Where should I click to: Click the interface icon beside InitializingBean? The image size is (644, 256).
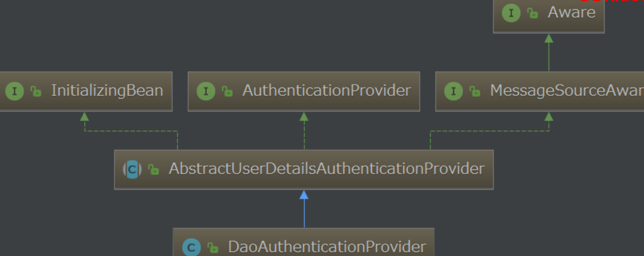[15, 91]
